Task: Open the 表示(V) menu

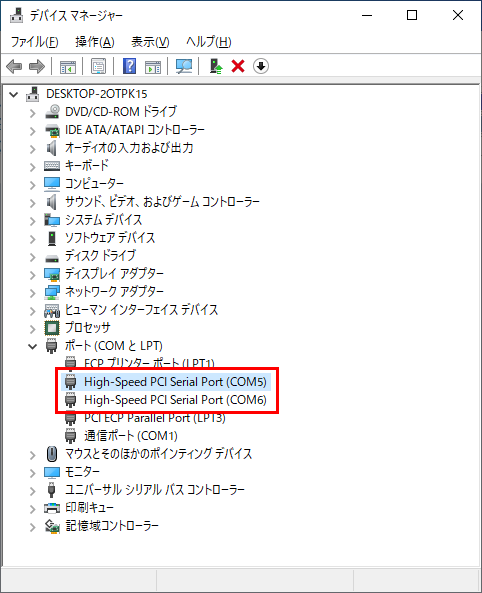Action: click(150, 42)
